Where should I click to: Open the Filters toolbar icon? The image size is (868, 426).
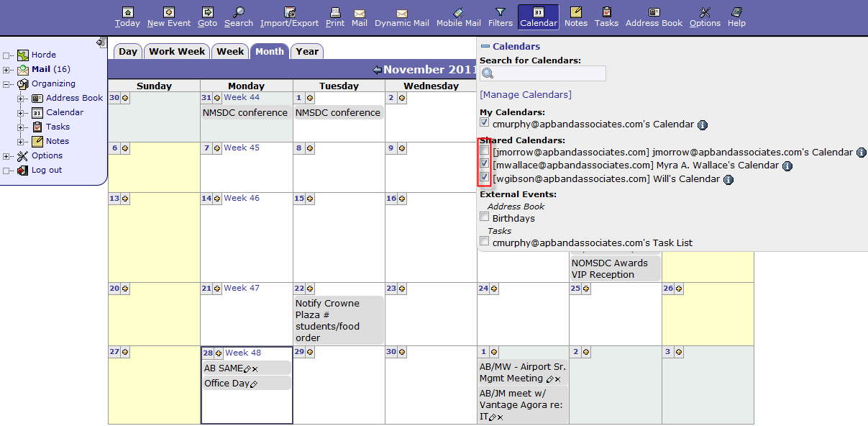click(501, 12)
